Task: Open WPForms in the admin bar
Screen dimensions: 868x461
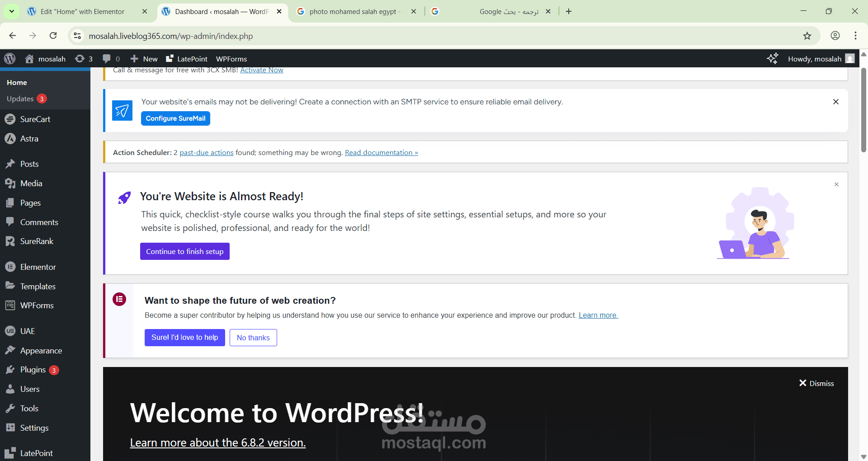Action: tap(231, 59)
